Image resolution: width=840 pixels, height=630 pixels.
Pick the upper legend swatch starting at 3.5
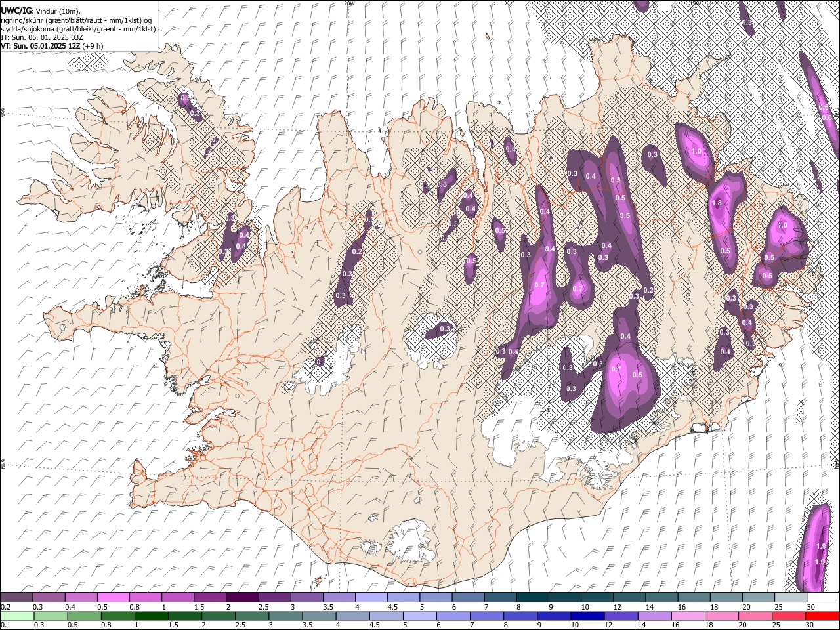tap(339, 598)
